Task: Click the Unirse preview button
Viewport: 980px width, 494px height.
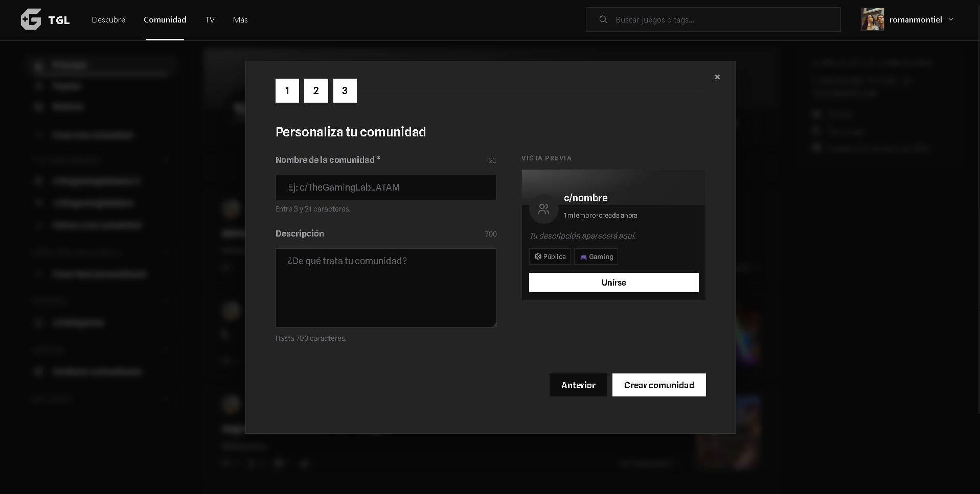Action: (x=613, y=283)
